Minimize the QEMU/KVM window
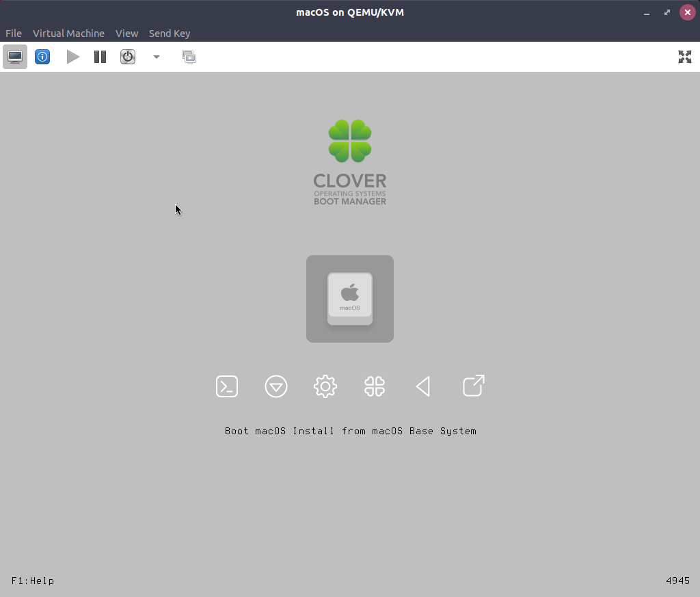The image size is (700, 597). (647, 12)
